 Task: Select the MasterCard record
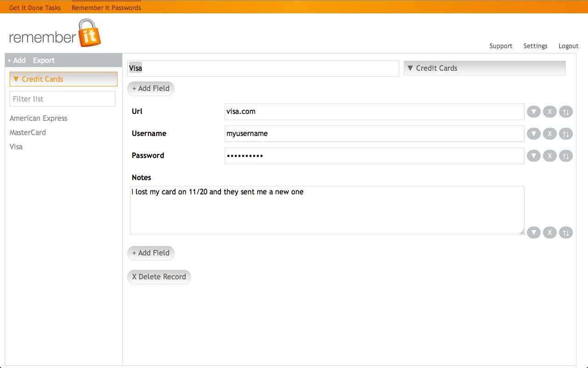[x=28, y=132]
